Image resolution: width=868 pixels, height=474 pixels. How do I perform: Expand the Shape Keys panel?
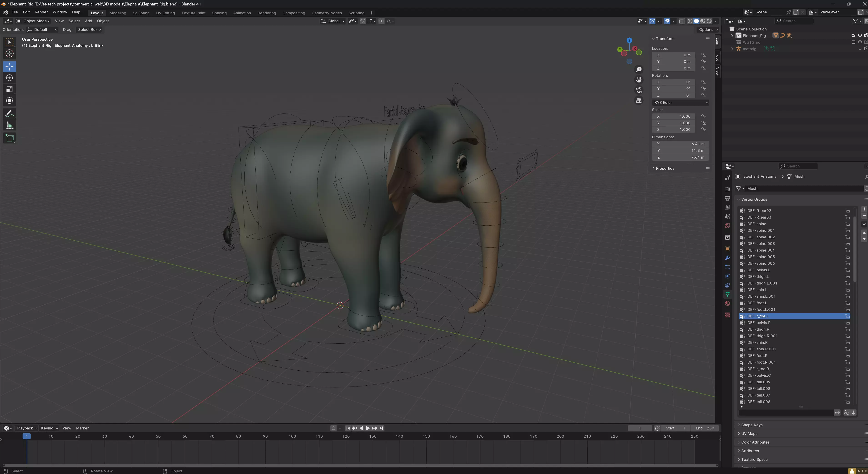[751, 425]
